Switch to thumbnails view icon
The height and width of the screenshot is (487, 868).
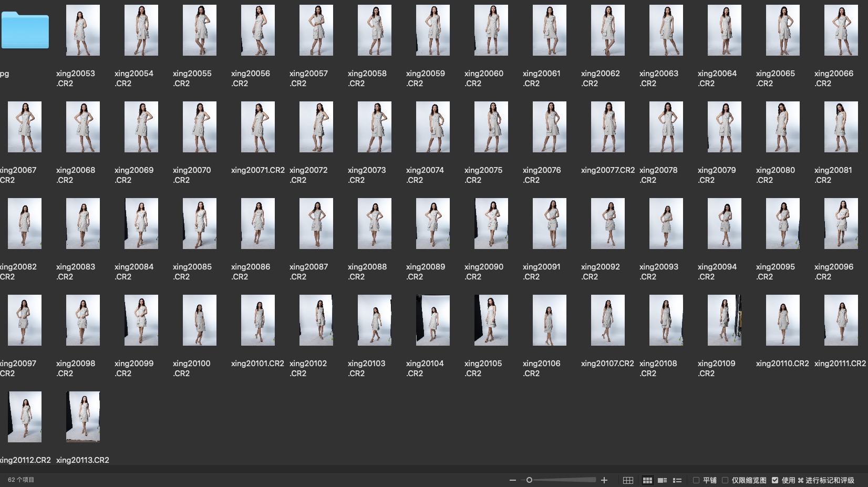click(647, 480)
